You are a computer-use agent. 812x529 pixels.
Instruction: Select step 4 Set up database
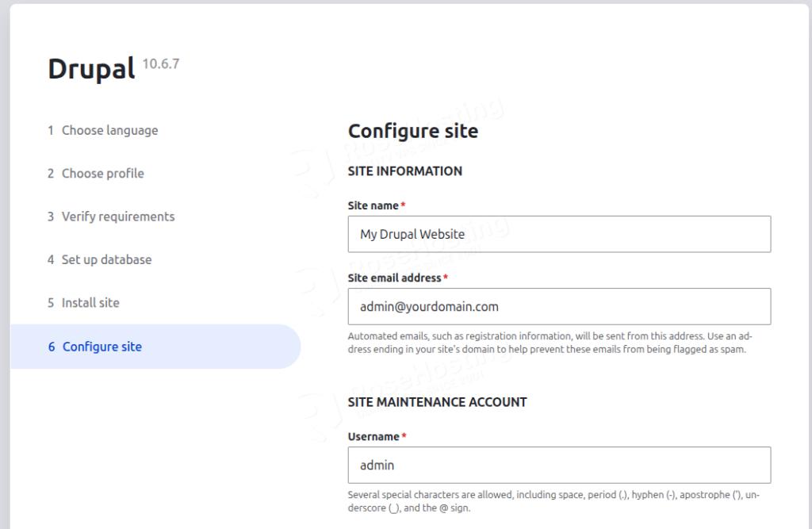tap(99, 259)
